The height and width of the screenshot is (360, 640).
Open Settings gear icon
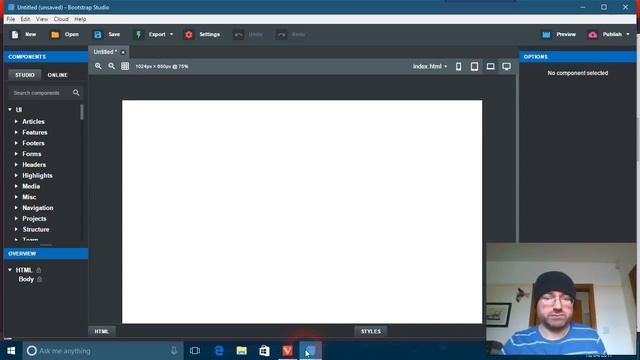pos(189,35)
